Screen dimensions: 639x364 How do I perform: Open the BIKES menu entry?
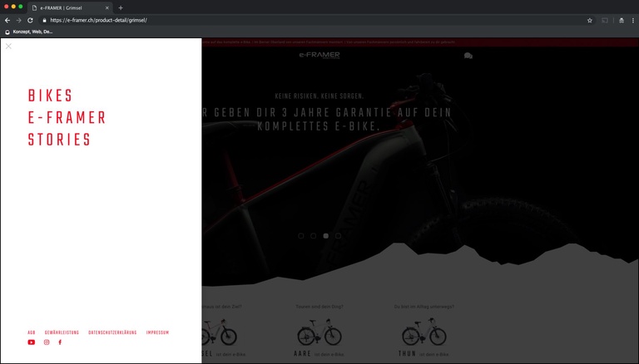click(x=50, y=96)
